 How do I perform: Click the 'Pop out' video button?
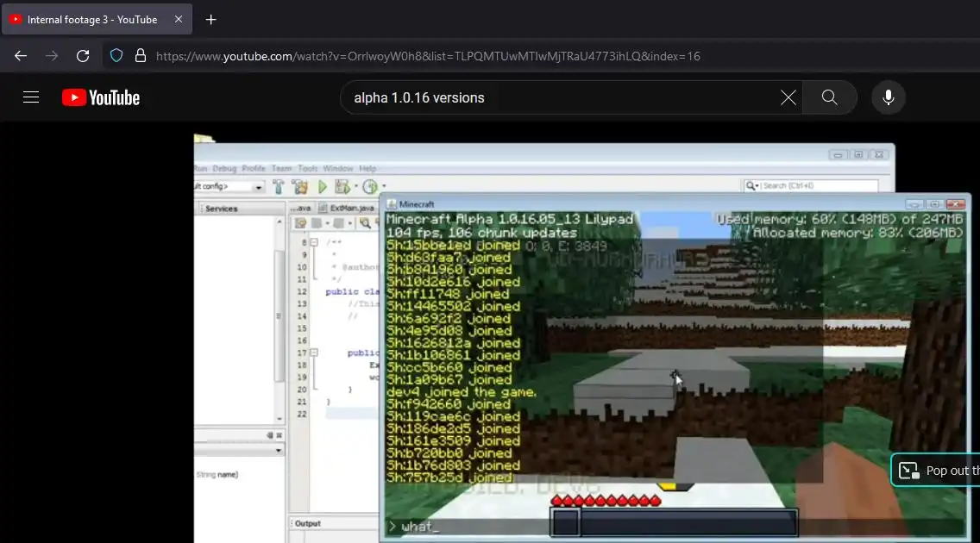pyautogui.click(x=936, y=471)
